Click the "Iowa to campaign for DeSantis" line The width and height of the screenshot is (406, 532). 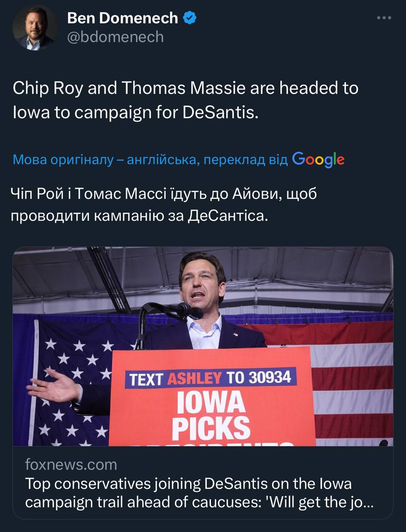(x=136, y=112)
